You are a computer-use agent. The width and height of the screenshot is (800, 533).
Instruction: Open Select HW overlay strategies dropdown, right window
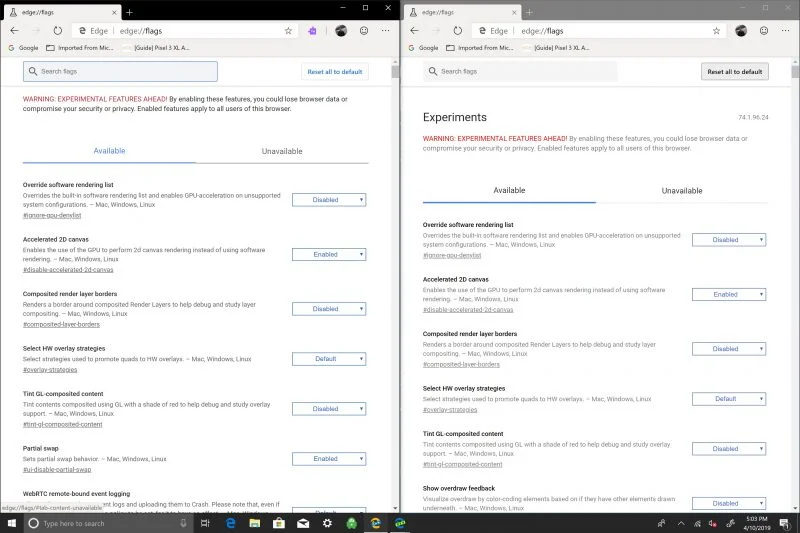pos(729,399)
